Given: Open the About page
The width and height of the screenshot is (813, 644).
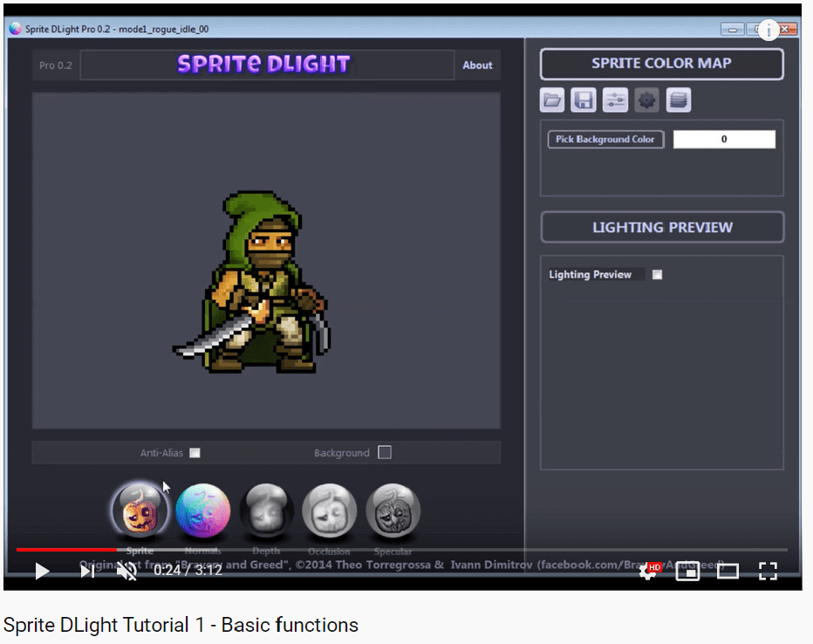Looking at the screenshot, I should [477, 65].
